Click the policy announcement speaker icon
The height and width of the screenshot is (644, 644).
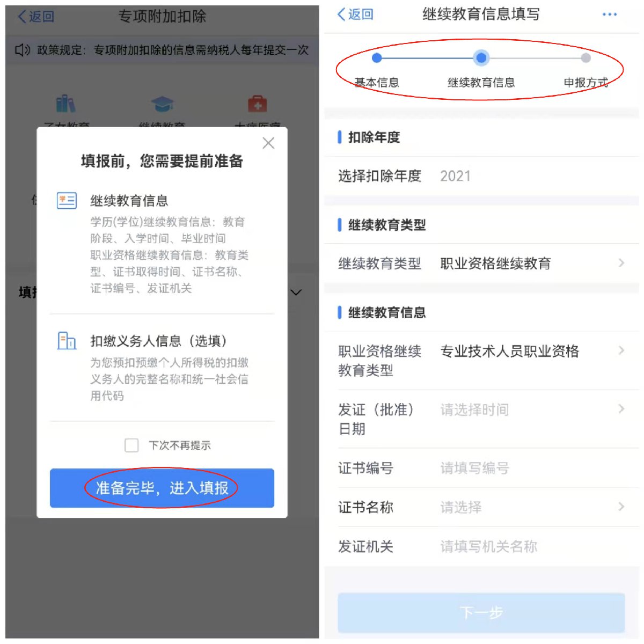[23, 50]
